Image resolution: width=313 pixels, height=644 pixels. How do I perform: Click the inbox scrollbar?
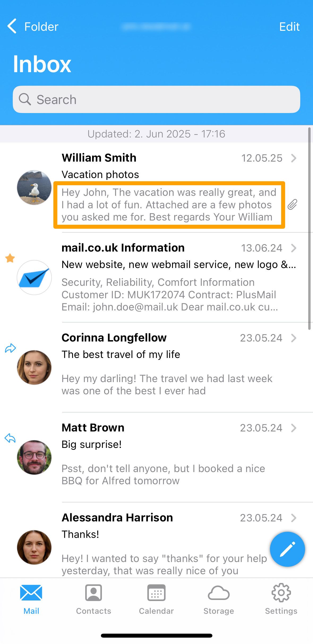click(x=309, y=228)
